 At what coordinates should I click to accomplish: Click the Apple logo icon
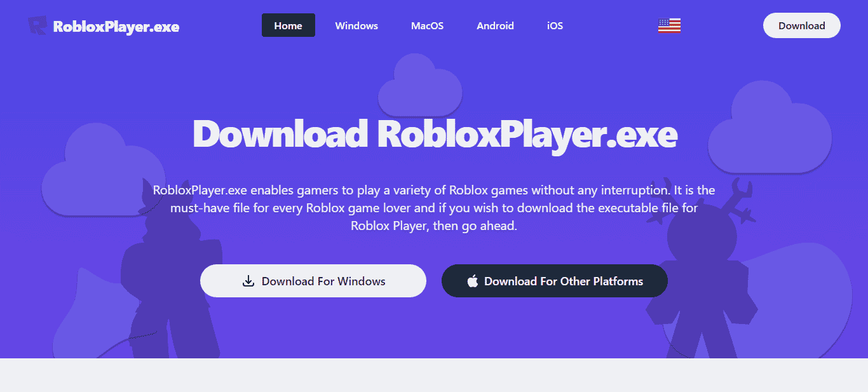[472, 281]
